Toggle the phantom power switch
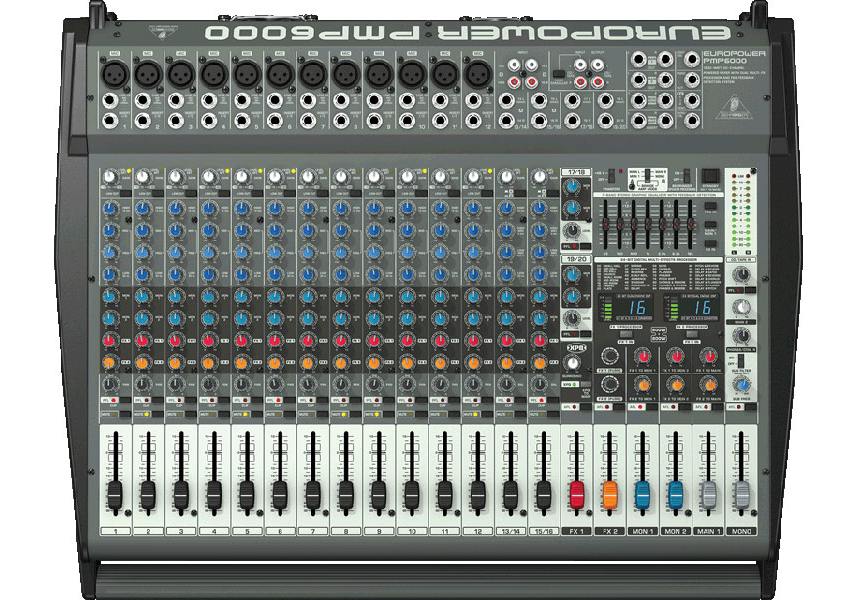 612,176
